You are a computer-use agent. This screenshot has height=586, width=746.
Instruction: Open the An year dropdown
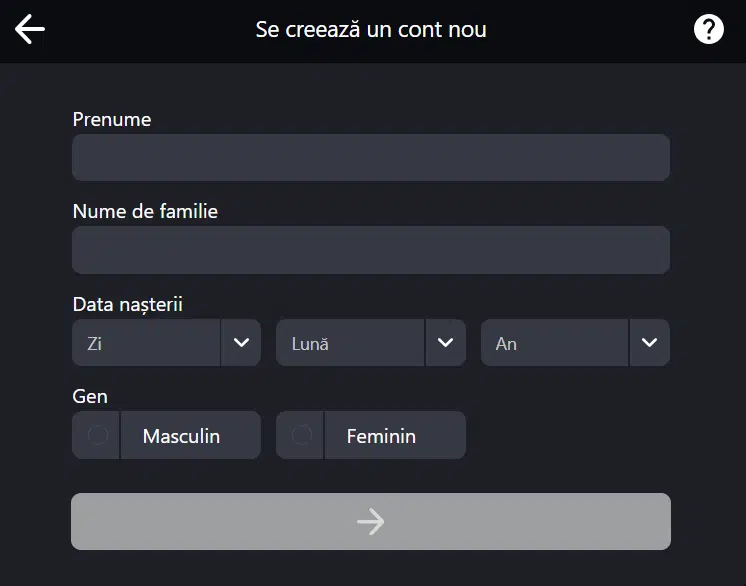(x=576, y=342)
